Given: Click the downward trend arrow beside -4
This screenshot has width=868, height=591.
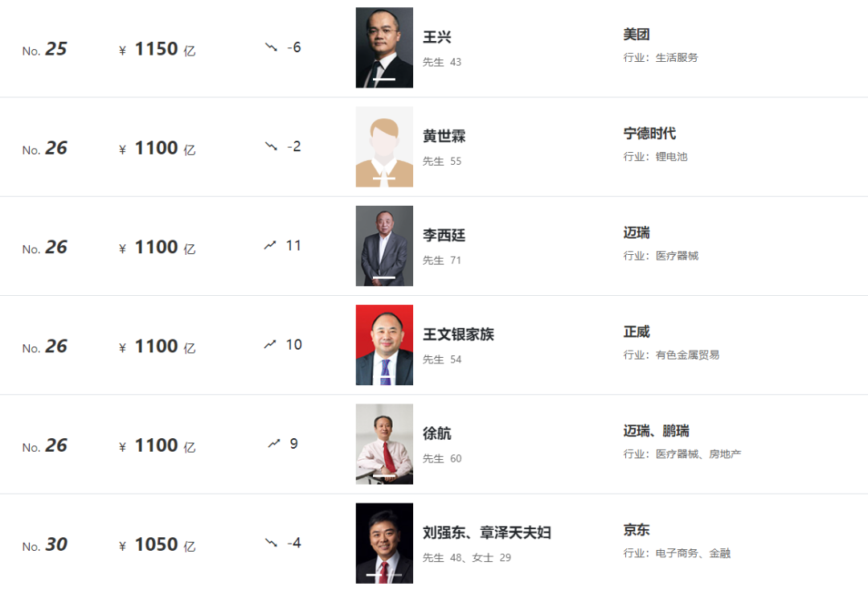Looking at the screenshot, I should pos(271,543).
